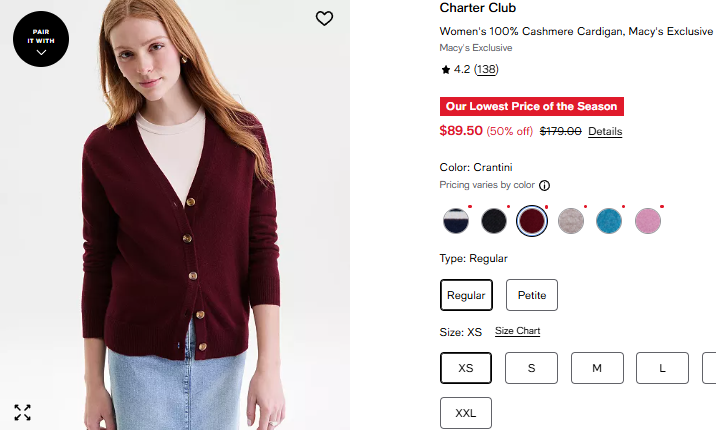716x430 pixels.
Task: Open the pricing varies by color info icon
Action: pyautogui.click(x=545, y=185)
